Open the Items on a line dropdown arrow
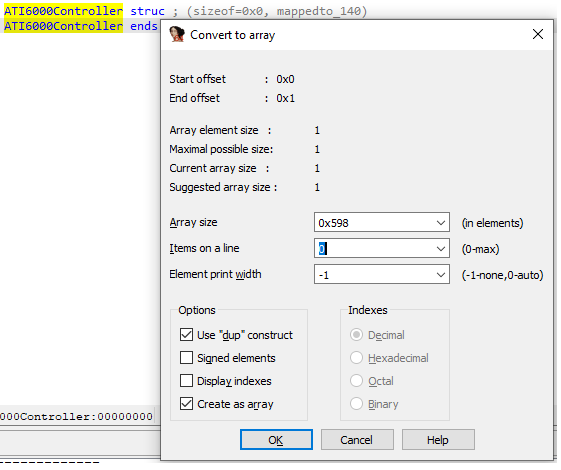This screenshot has width=561, height=470. (x=441, y=249)
